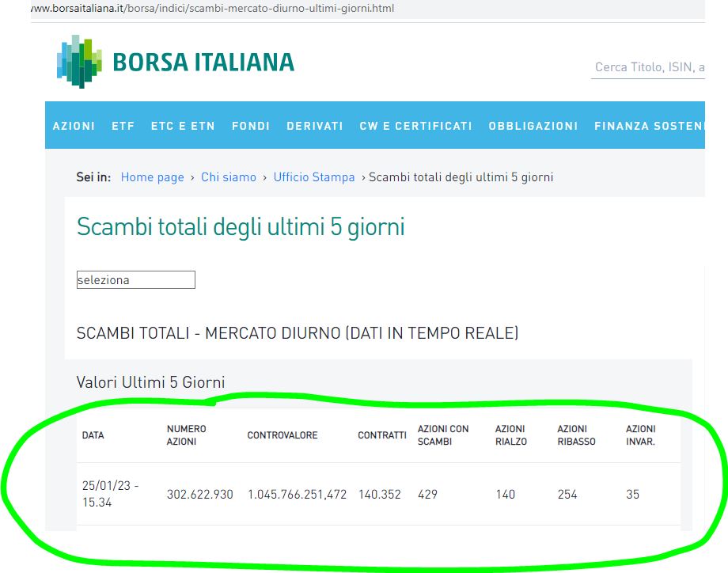Open the FINANZA SOSTENIBILE menu item

tap(649, 126)
